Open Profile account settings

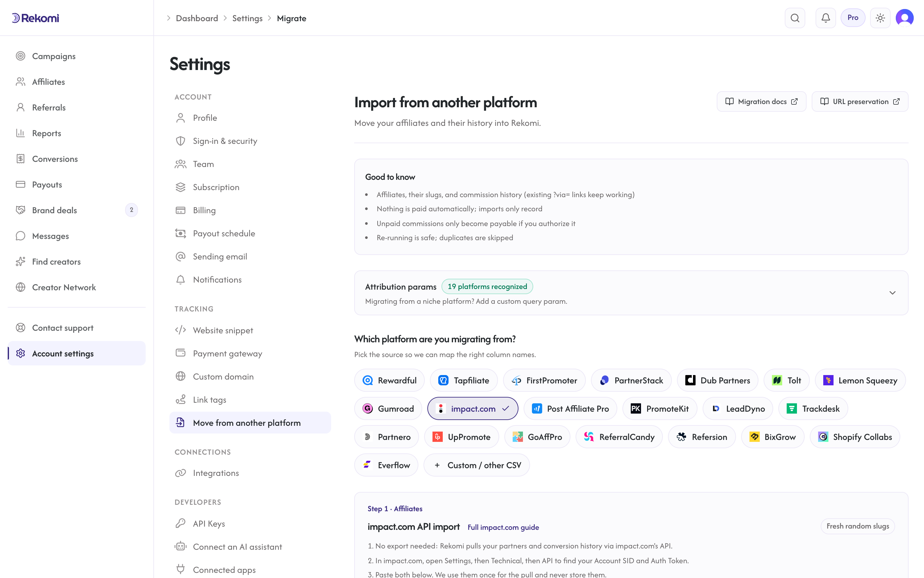tap(250, 118)
